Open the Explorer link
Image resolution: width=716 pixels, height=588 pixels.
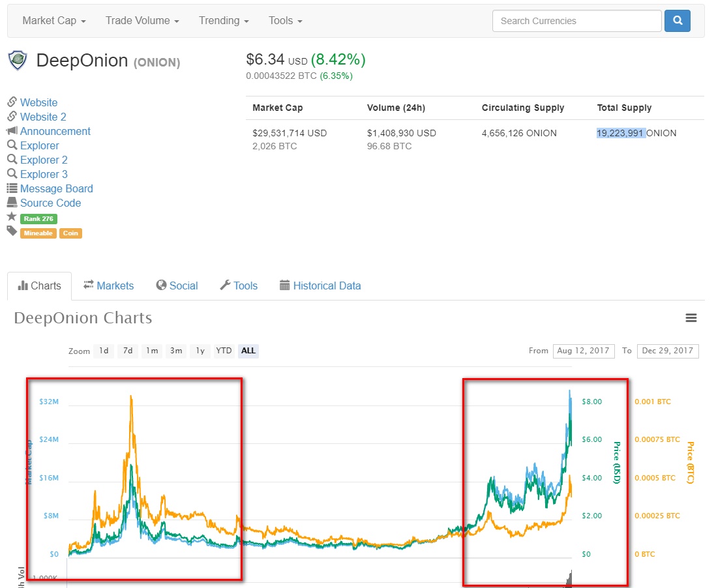40,145
